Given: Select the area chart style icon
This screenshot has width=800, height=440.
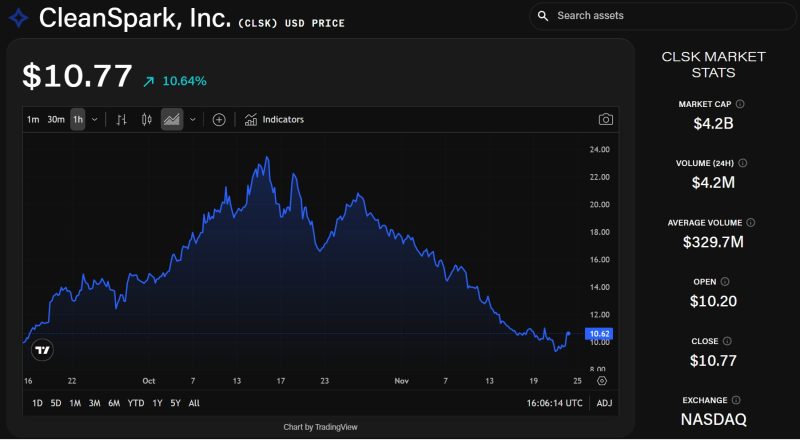Looking at the screenshot, I should (172, 120).
